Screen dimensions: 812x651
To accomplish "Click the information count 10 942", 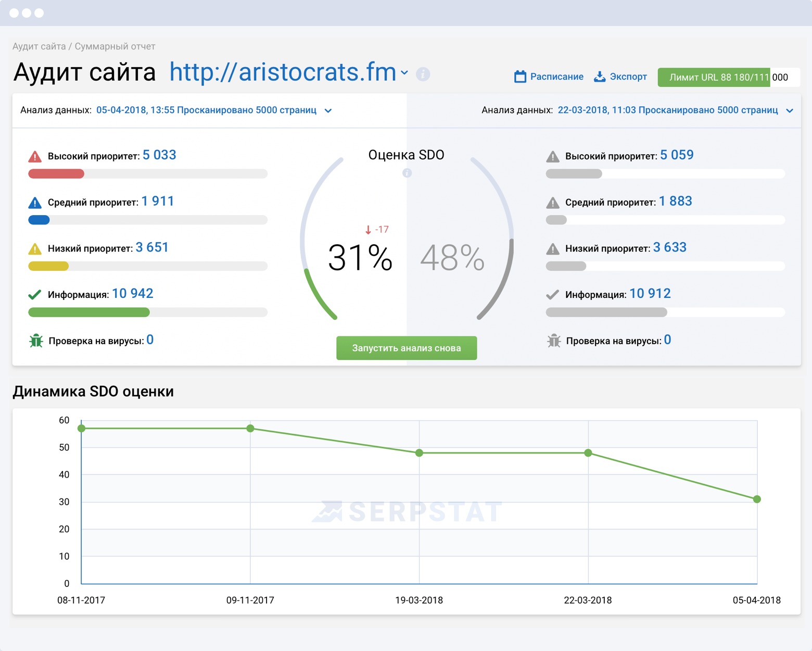I will (133, 294).
